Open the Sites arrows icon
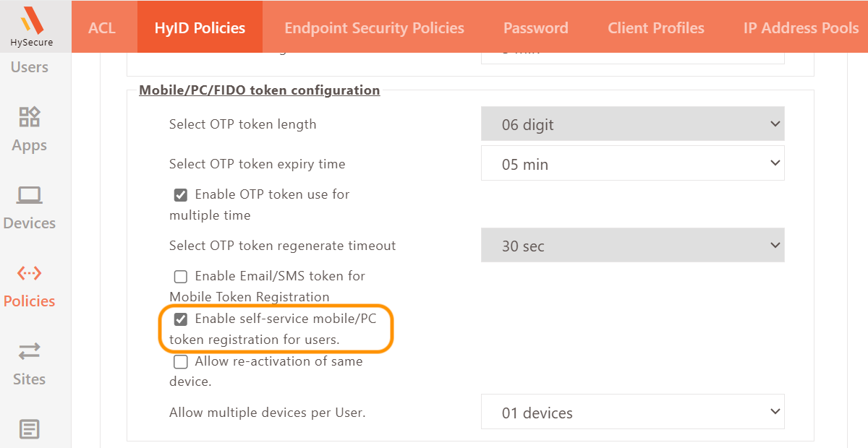Image resolution: width=868 pixels, height=448 pixels. coord(30,351)
